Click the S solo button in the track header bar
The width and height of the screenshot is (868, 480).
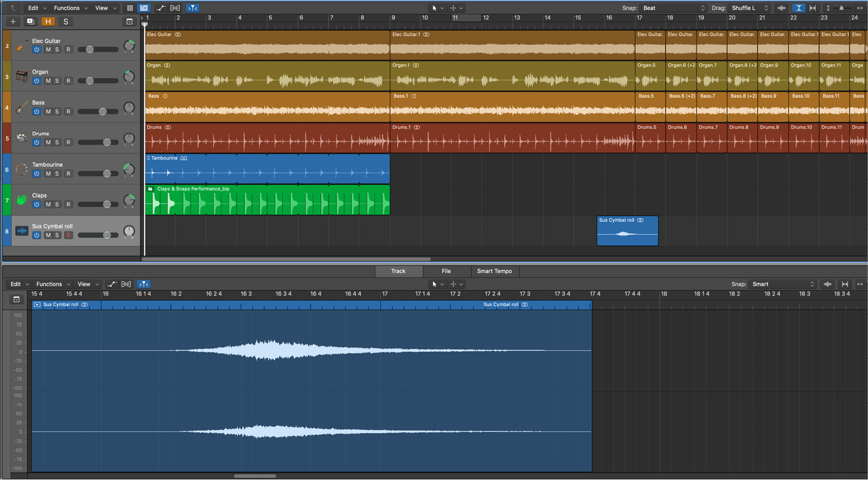coord(65,22)
